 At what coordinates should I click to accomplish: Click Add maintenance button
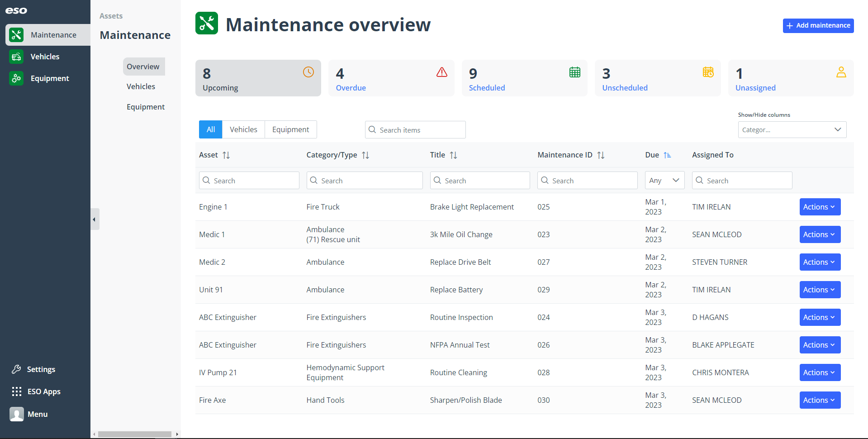tap(818, 25)
